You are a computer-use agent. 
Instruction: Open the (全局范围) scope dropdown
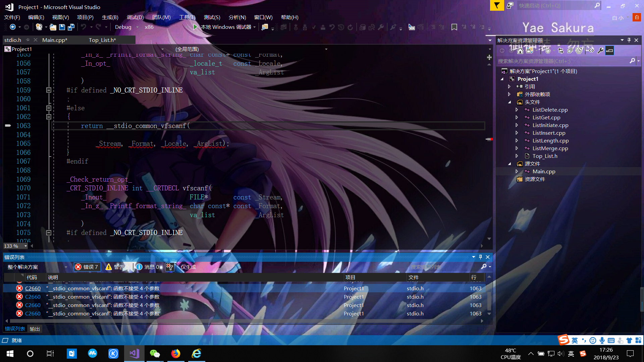point(251,49)
